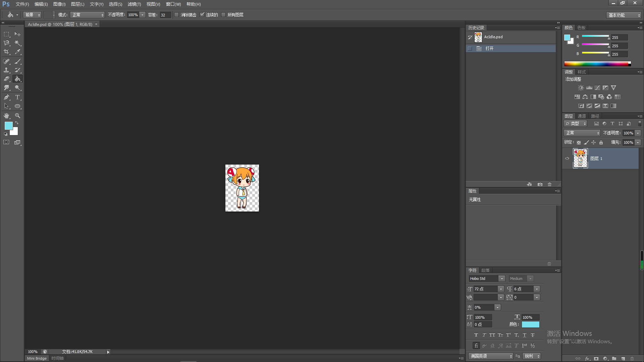Toggle lock image pixels
Image resolution: width=644 pixels, height=362 pixels.
(586, 142)
